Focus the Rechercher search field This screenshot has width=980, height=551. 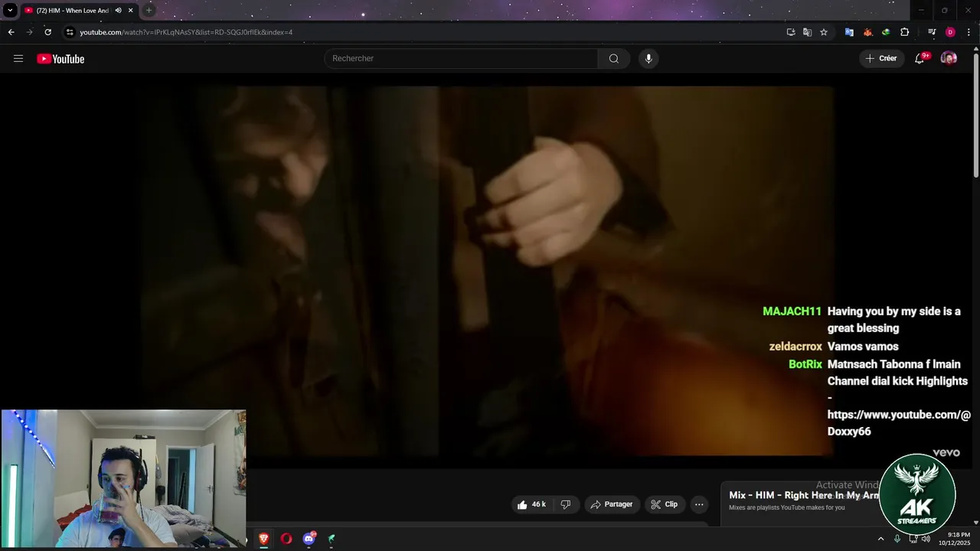click(x=461, y=59)
